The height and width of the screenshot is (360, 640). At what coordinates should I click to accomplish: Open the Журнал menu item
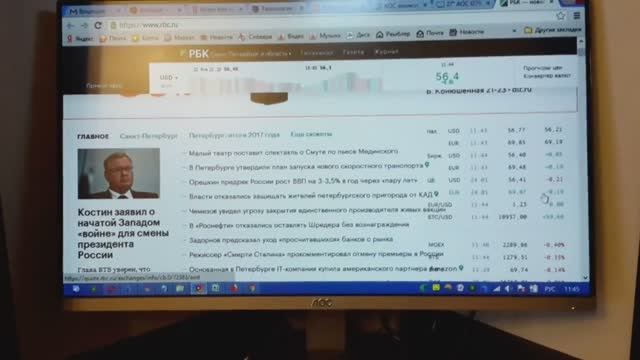pyautogui.click(x=386, y=52)
